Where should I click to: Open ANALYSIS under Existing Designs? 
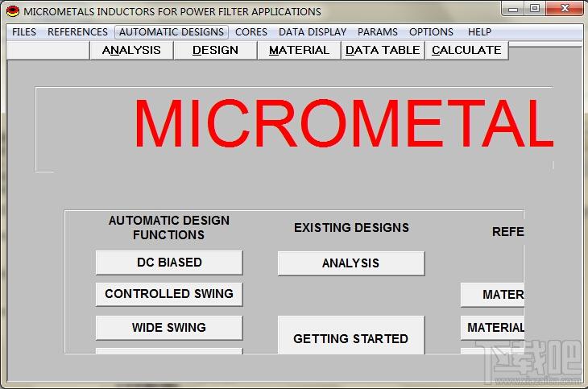351,263
